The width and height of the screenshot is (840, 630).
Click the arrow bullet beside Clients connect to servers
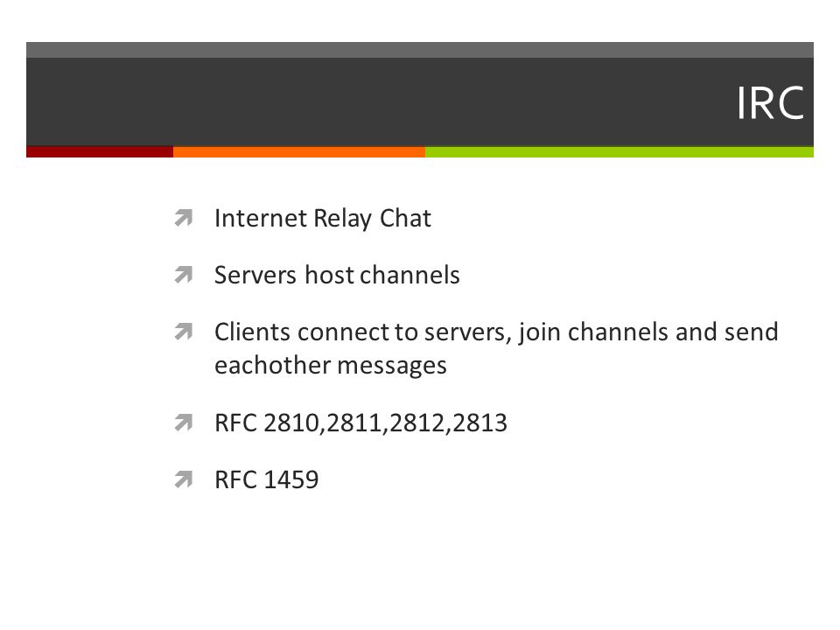tap(183, 332)
